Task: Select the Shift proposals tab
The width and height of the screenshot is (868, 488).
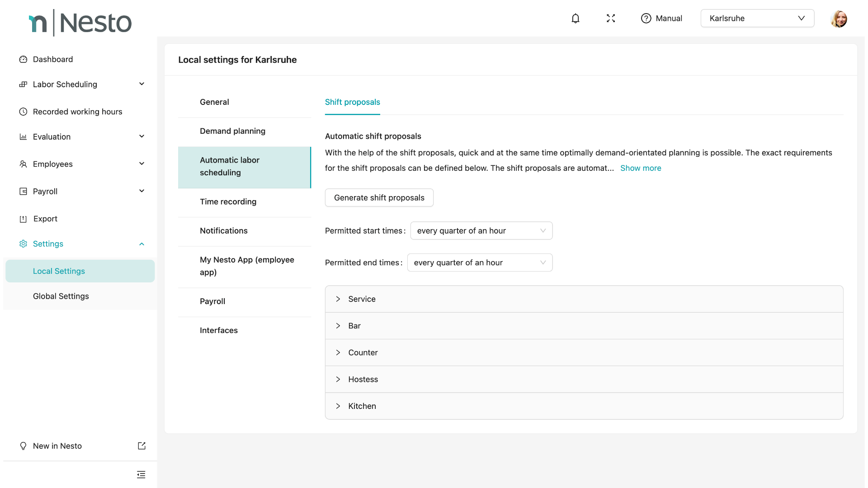Action: pyautogui.click(x=352, y=102)
